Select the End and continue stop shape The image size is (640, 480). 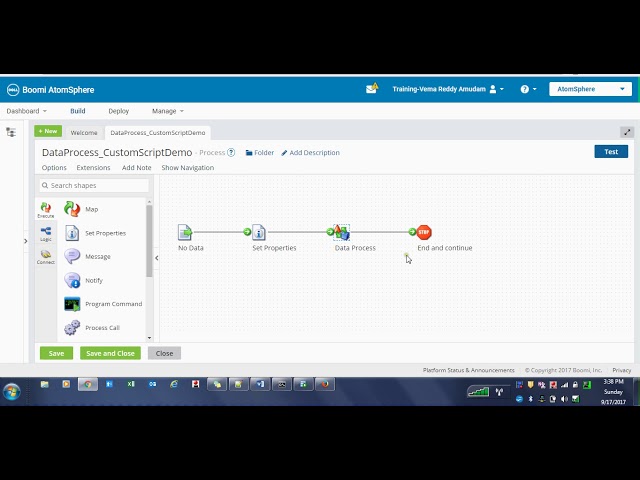[x=424, y=232]
